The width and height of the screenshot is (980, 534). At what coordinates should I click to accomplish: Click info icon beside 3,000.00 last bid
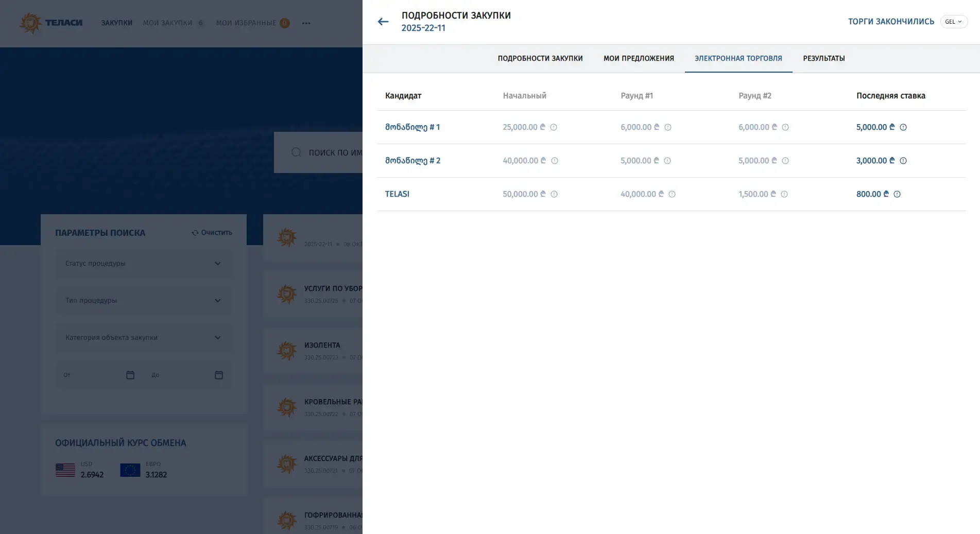pyautogui.click(x=903, y=161)
